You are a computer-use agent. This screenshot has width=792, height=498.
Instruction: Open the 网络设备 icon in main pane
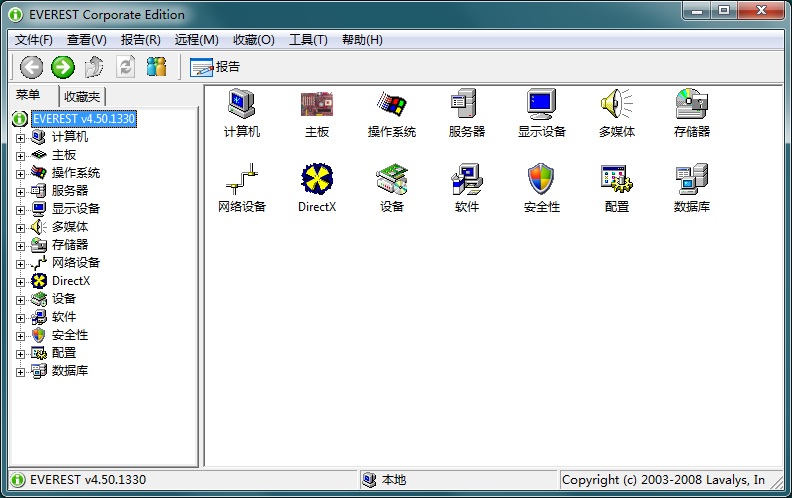(x=241, y=179)
